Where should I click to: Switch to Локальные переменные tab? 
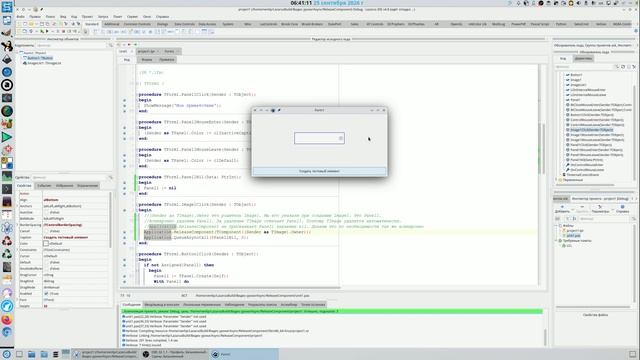click(202, 304)
